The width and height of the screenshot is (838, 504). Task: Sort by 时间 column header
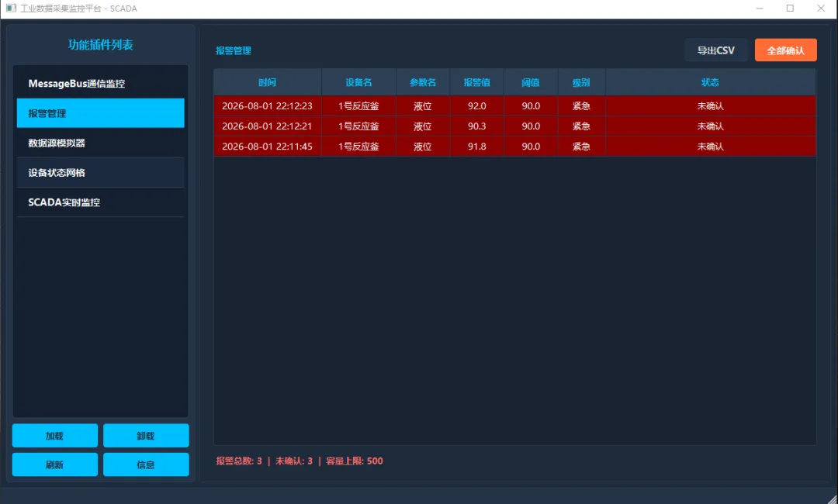[267, 82]
